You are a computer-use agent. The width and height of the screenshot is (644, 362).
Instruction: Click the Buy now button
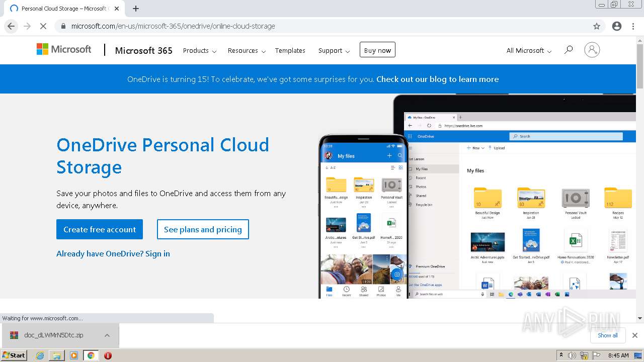(x=377, y=50)
